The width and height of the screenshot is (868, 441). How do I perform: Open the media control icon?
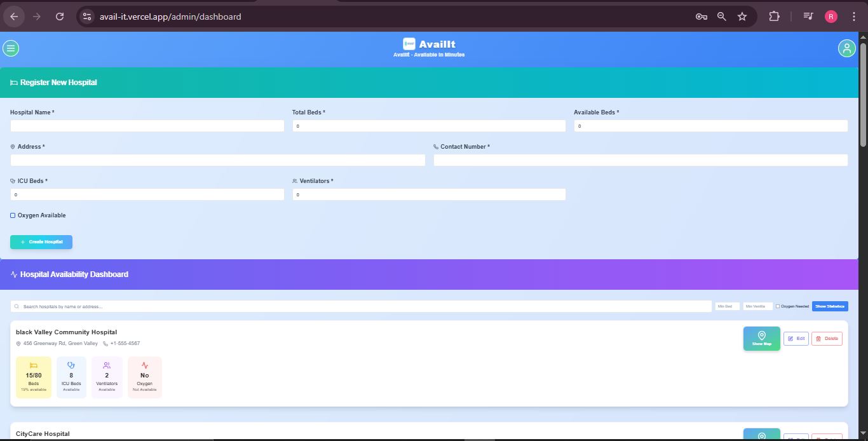808,17
